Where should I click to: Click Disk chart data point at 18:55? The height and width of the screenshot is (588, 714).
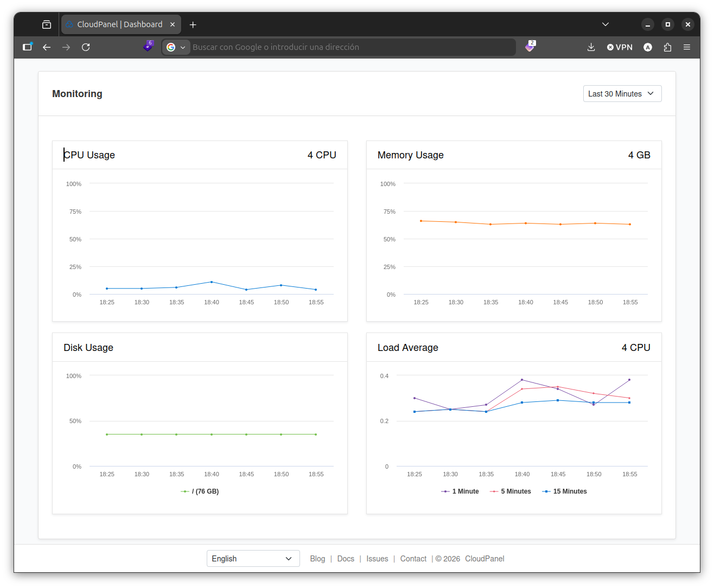tap(316, 434)
